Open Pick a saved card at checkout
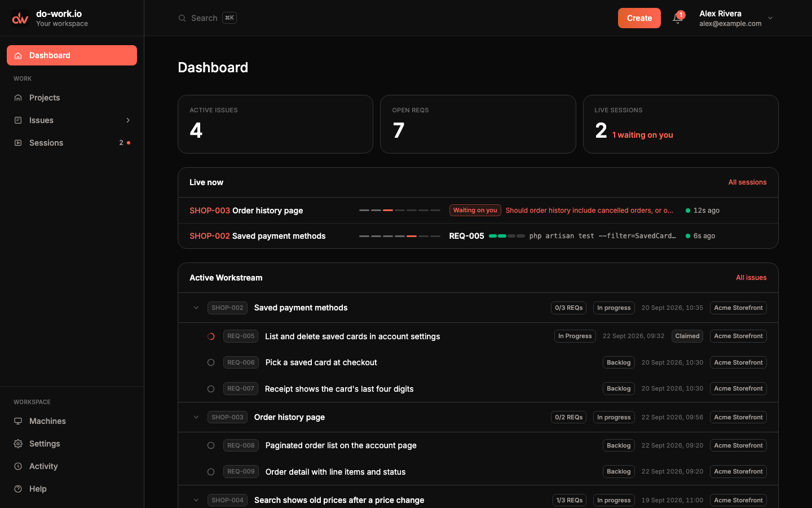Screen dimensions: 812x508 pyautogui.click(x=321, y=362)
